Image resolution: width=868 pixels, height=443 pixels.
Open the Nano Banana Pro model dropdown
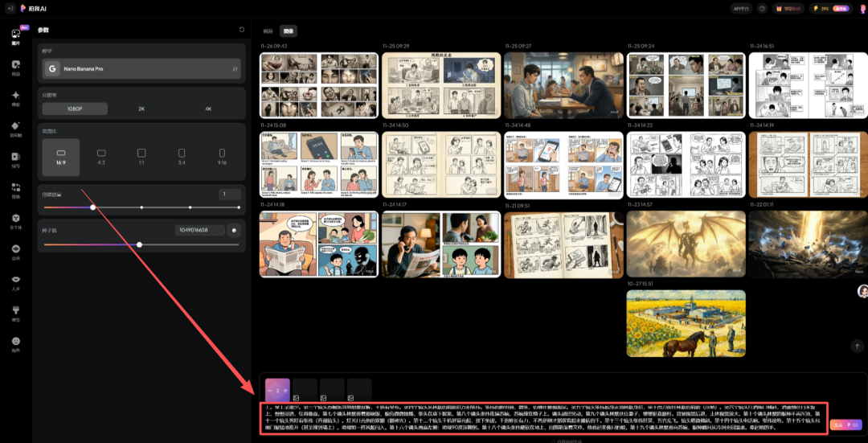point(141,69)
